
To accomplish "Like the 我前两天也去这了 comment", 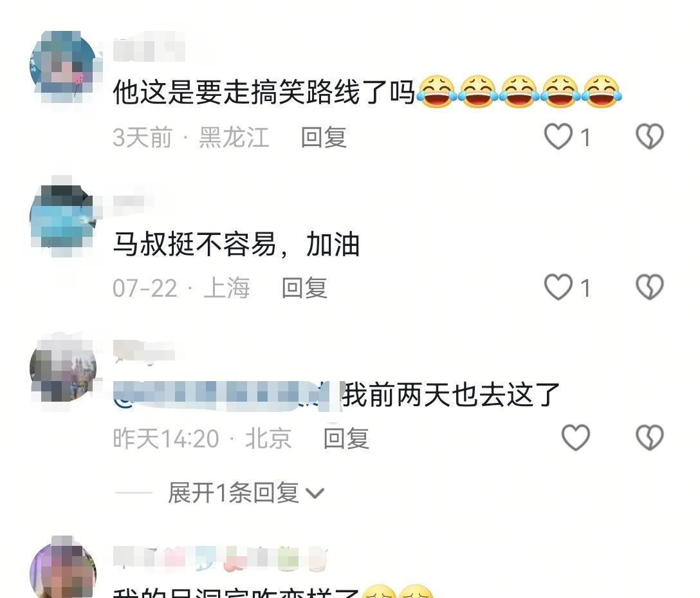I will point(575,437).
